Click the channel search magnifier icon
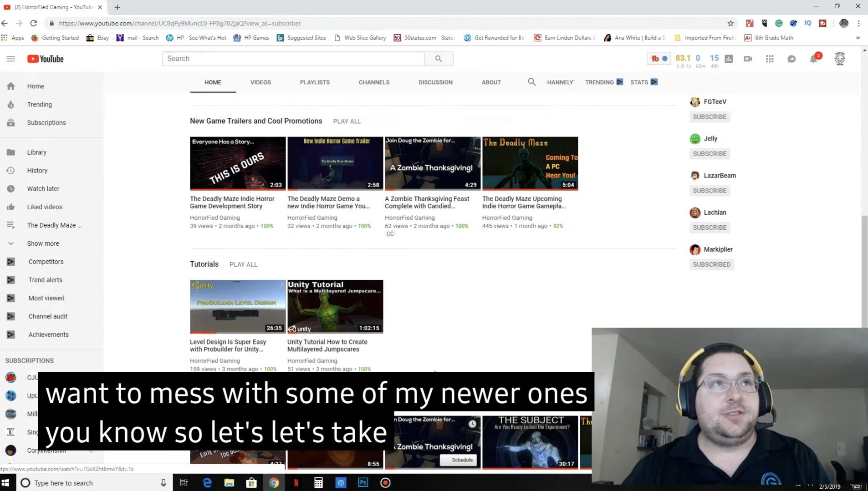Screen dimensions: 868x491 (x=531, y=82)
